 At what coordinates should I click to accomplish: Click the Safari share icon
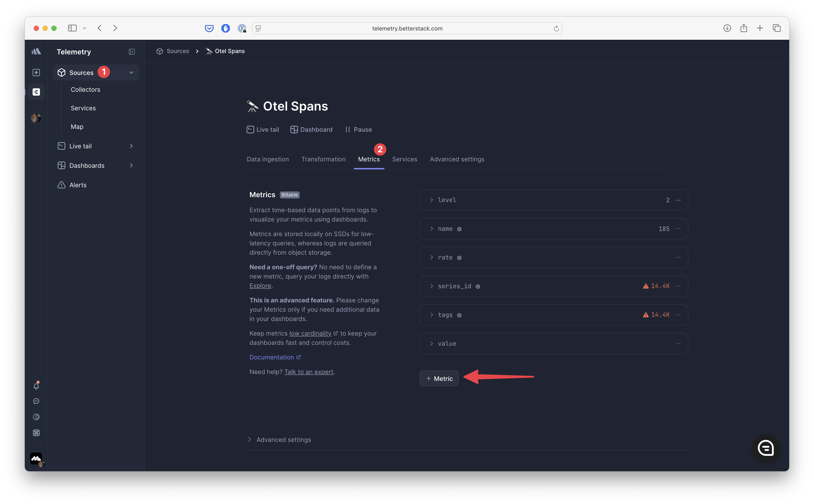[743, 28]
